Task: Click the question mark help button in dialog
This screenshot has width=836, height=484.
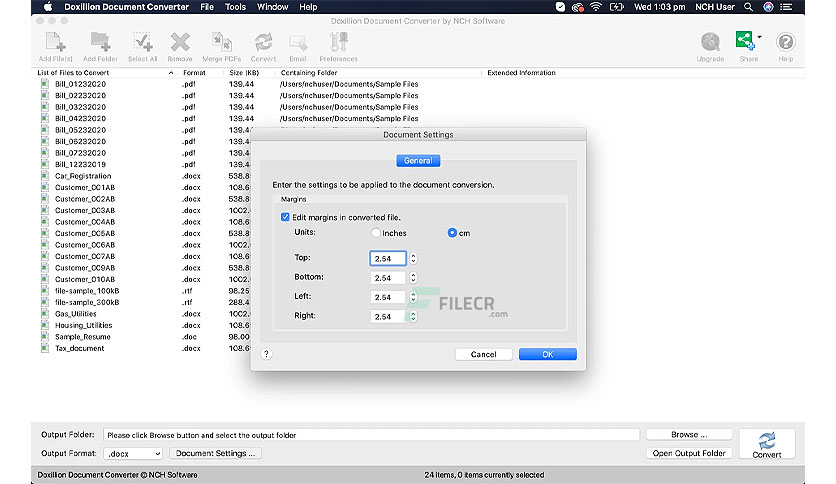Action: tap(267, 354)
